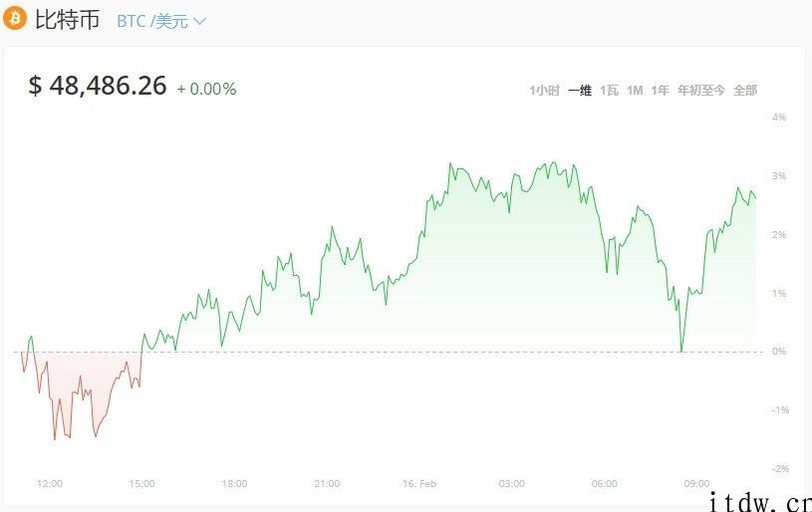Click the 16. Feb date axis label
The height and width of the screenshot is (512, 812).
[x=418, y=483]
